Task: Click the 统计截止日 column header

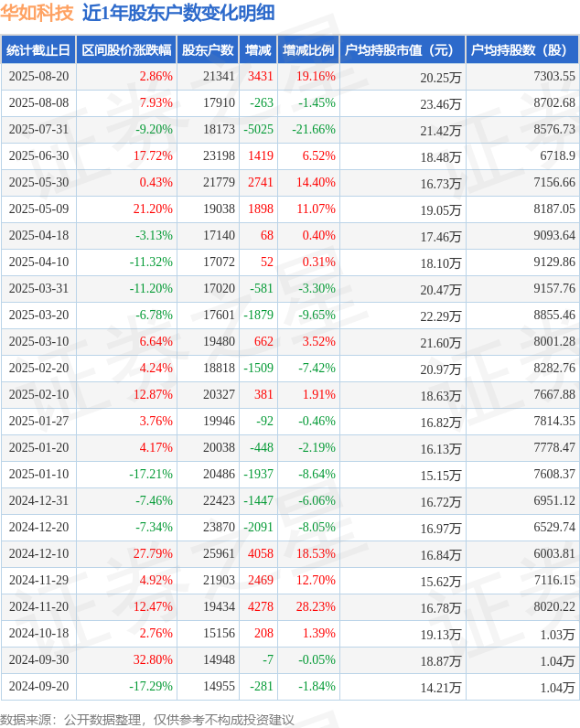Action: coord(38,49)
